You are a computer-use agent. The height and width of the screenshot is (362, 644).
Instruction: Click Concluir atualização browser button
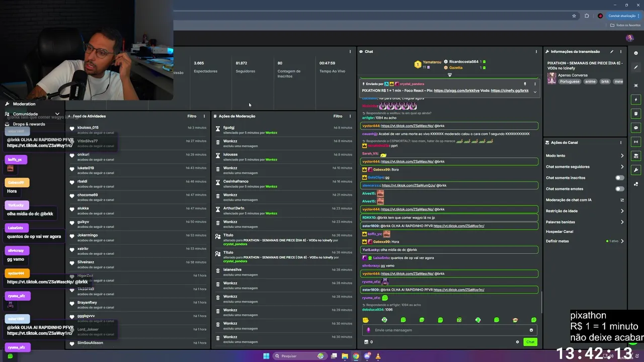click(624, 16)
